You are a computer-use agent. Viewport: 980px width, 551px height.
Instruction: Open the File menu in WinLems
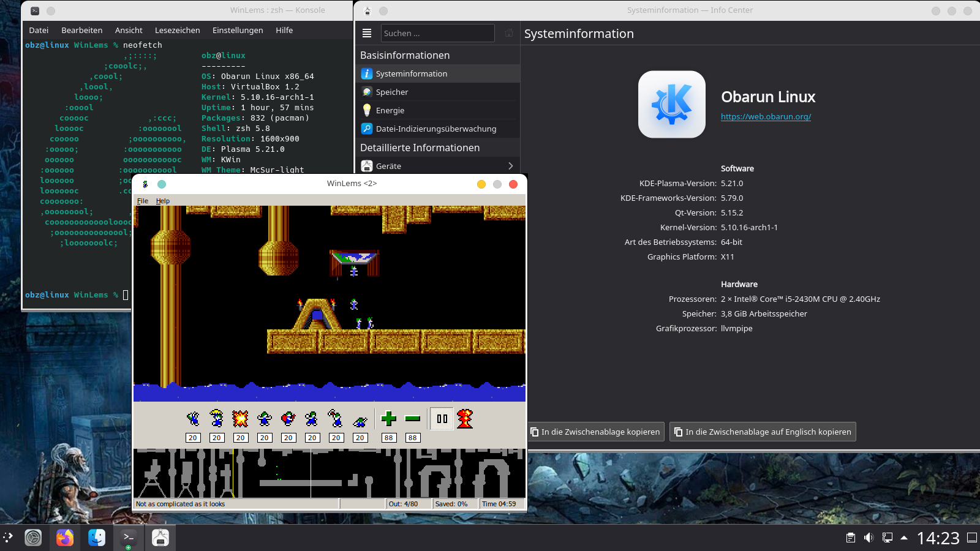143,201
